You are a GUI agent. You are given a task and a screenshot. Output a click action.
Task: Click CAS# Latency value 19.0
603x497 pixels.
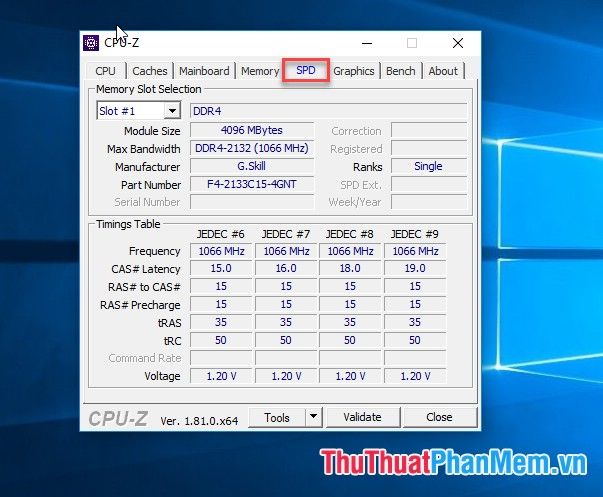415,269
